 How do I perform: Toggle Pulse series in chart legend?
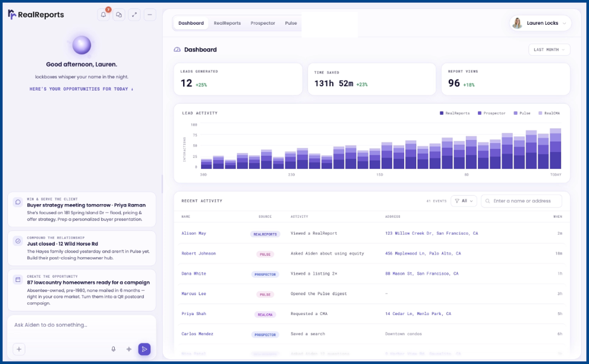tap(522, 113)
